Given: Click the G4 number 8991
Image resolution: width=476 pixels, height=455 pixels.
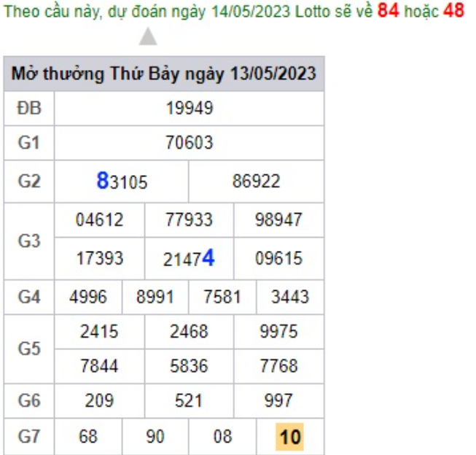Looking at the screenshot, I should [155, 297].
